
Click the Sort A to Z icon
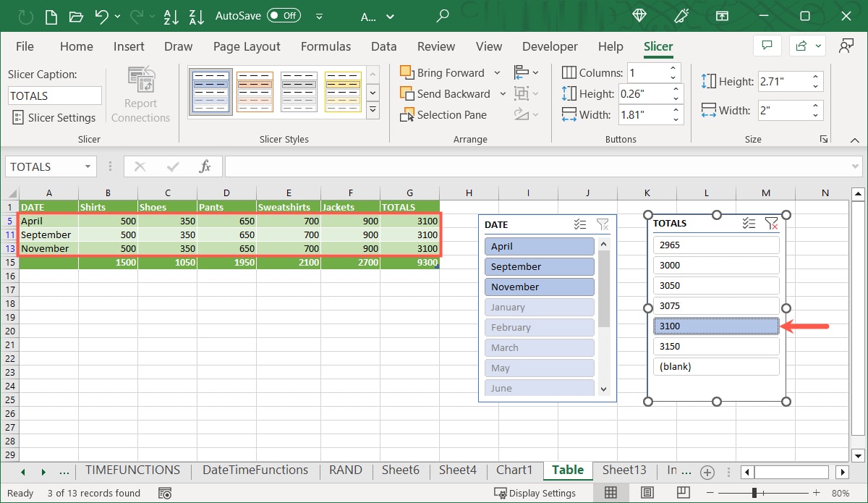[171, 16]
